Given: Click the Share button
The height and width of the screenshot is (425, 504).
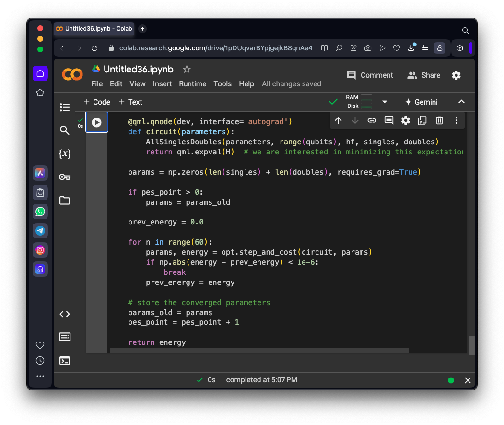Looking at the screenshot, I should [424, 75].
